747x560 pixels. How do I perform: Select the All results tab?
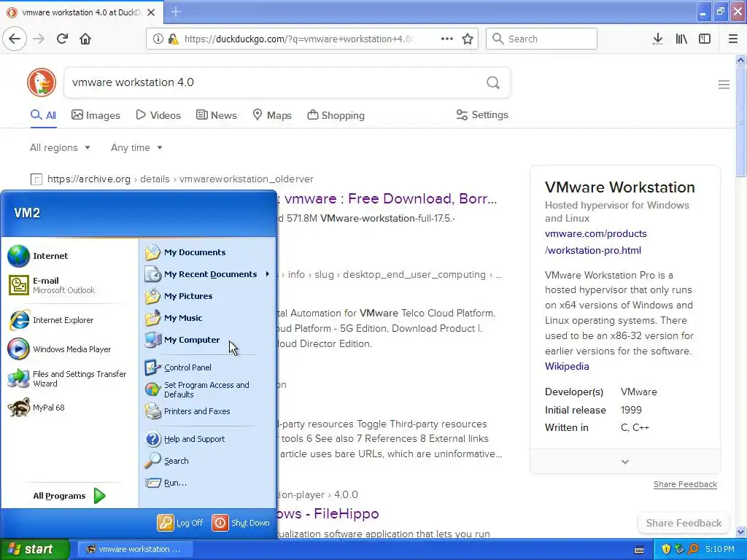pyautogui.click(x=43, y=115)
